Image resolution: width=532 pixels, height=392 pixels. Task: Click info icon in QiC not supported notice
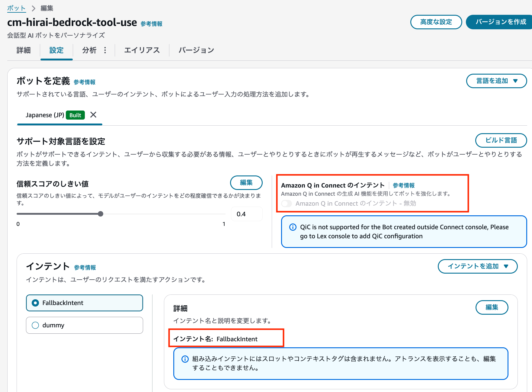pyautogui.click(x=293, y=227)
